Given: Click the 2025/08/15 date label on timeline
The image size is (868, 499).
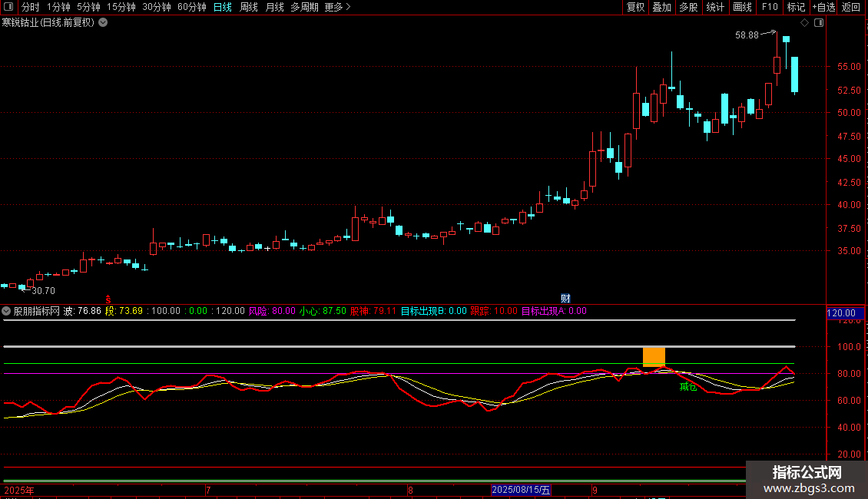Looking at the screenshot, I should coord(522,489).
